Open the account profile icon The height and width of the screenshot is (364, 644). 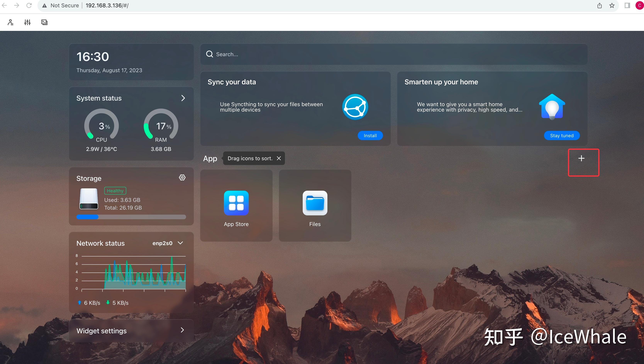tap(10, 22)
